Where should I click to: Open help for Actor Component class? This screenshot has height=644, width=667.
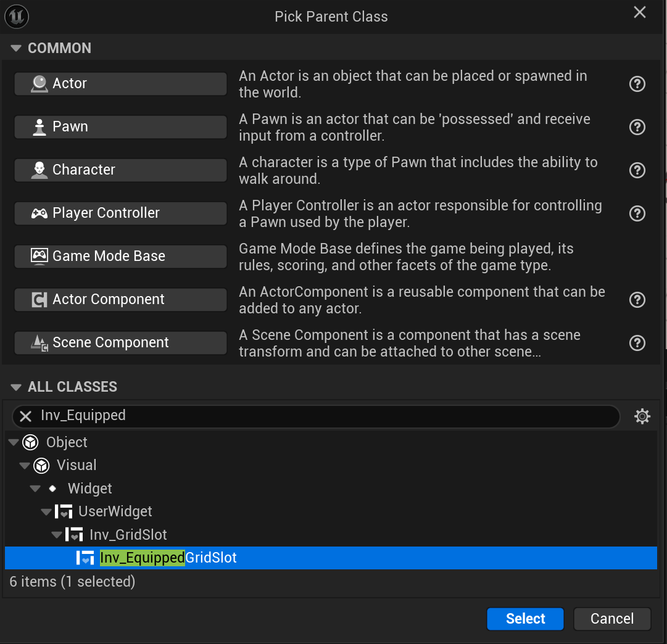(x=637, y=300)
